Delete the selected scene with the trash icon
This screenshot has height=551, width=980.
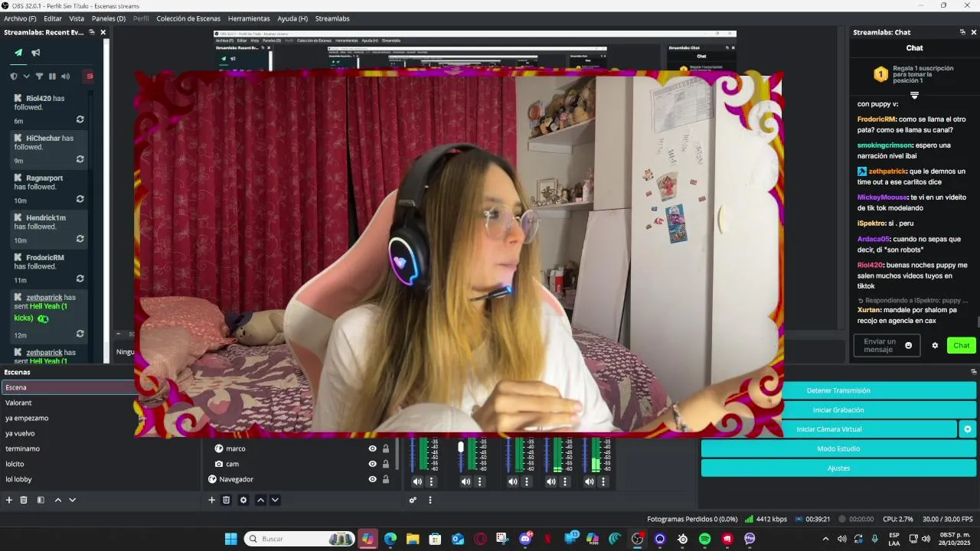(24, 500)
